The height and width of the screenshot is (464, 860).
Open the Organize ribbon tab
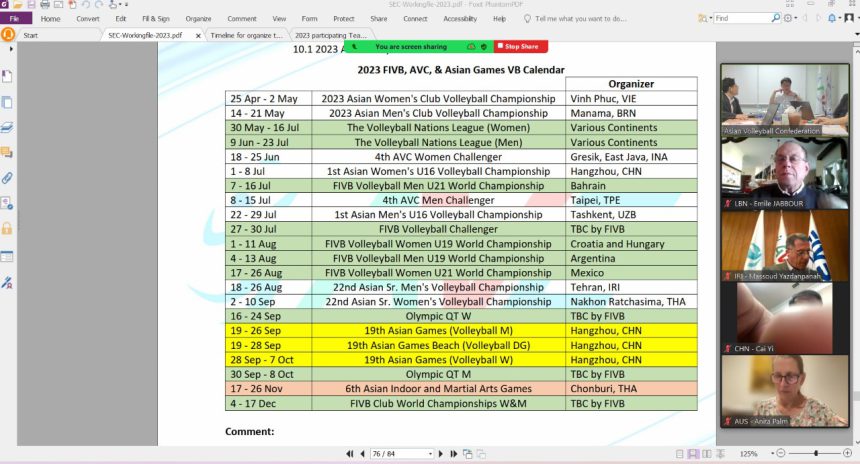tap(198, 19)
